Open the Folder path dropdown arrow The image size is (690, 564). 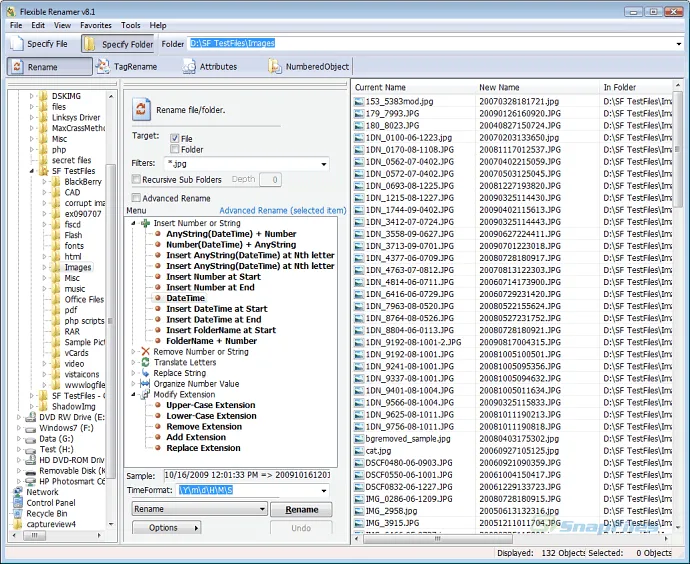[679, 44]
